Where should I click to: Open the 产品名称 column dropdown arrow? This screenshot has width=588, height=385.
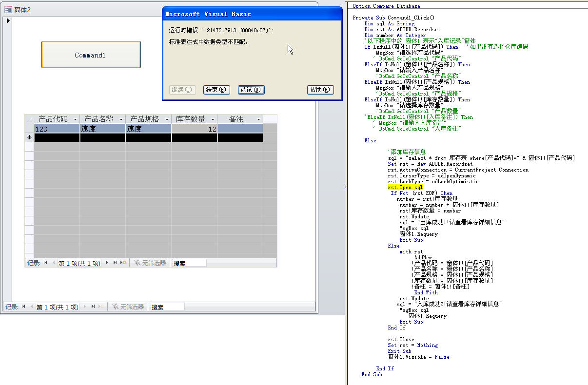(x=121, y=119)
